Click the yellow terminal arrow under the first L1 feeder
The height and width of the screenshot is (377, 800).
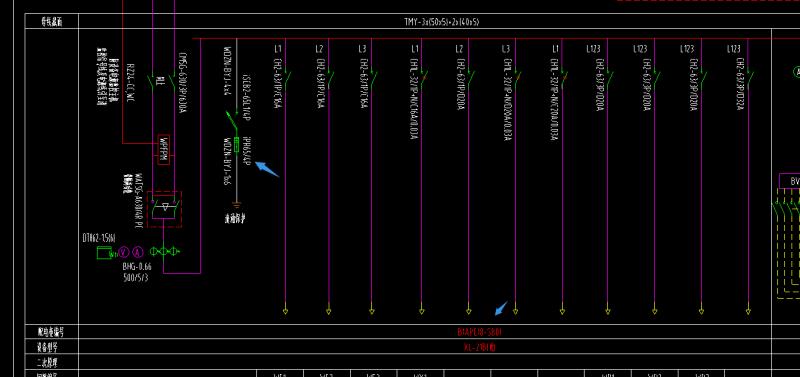click(285, 311)
